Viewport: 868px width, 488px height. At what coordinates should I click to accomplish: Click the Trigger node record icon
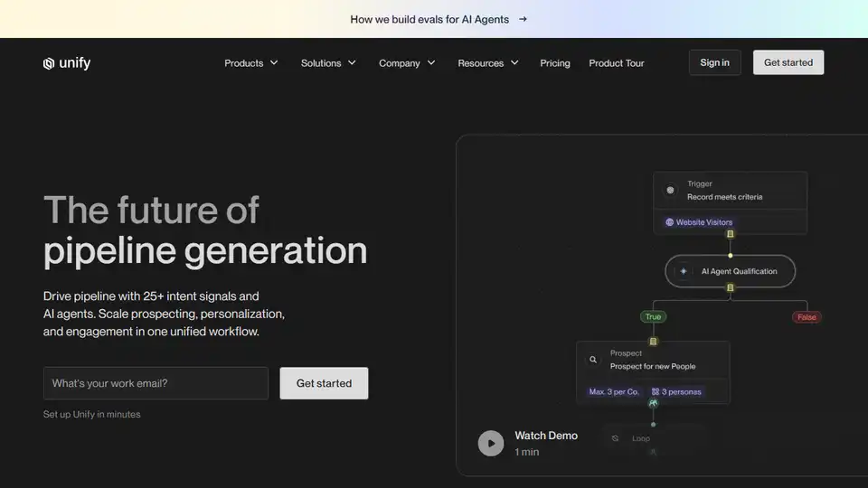click(670, 191)
